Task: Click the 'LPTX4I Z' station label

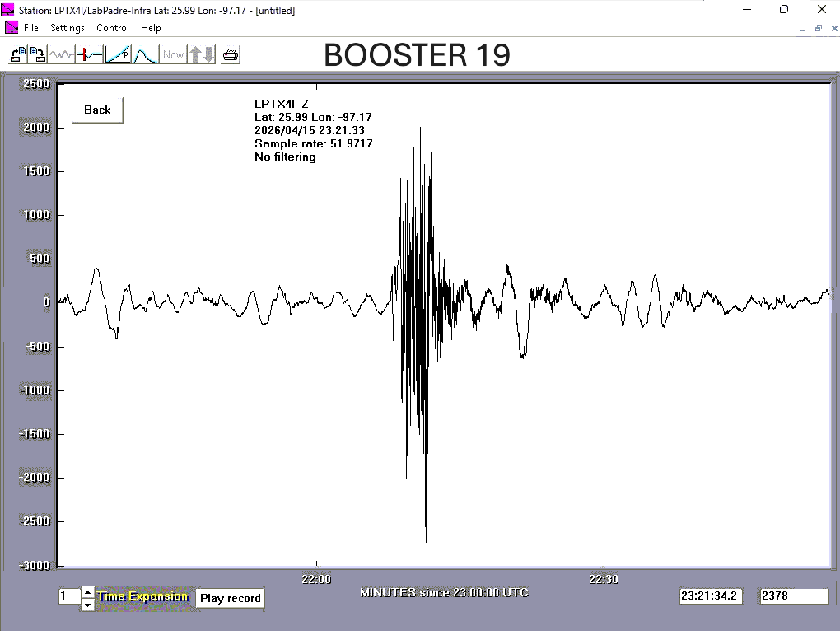Action: click(282, 104)
